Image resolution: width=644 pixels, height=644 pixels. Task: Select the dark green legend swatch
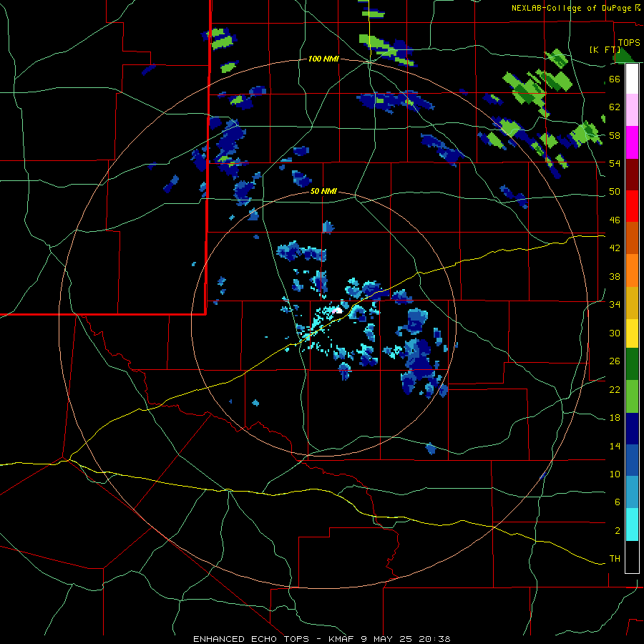pyautogui.click(x=632, y=364)
